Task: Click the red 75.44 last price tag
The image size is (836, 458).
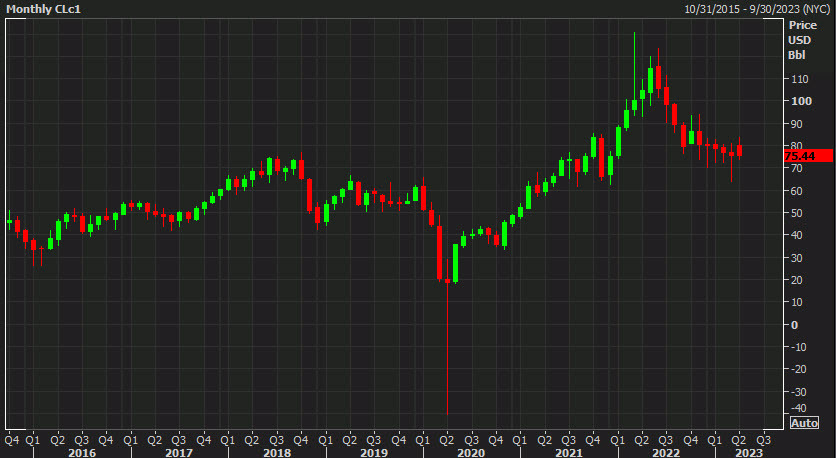Action: 809,156
